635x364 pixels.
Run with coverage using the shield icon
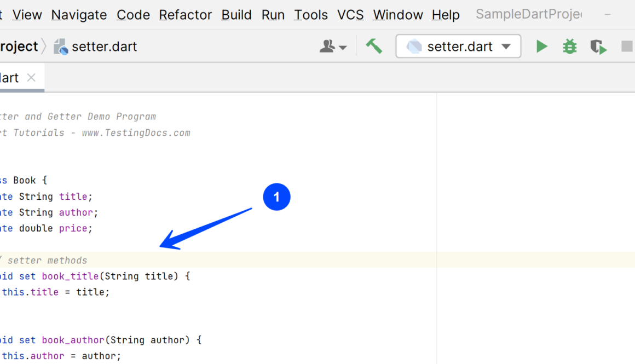[x=598, y=47]
